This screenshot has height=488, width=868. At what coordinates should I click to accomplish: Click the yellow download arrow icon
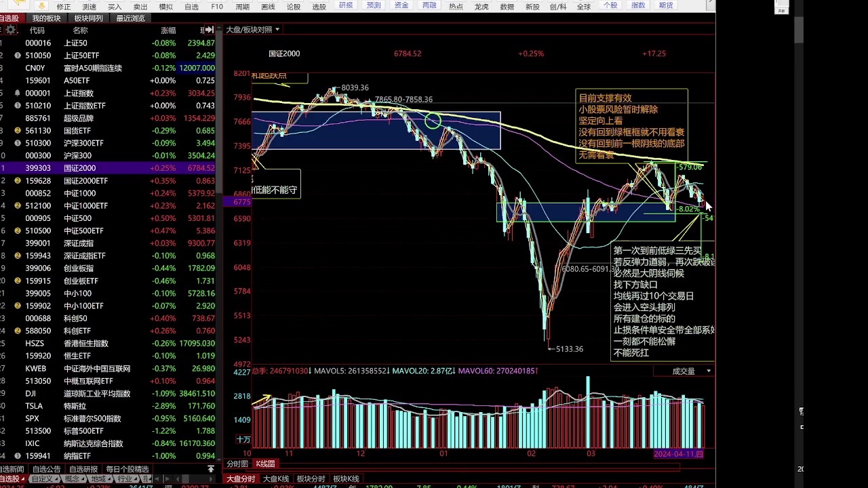click(41, 6)
